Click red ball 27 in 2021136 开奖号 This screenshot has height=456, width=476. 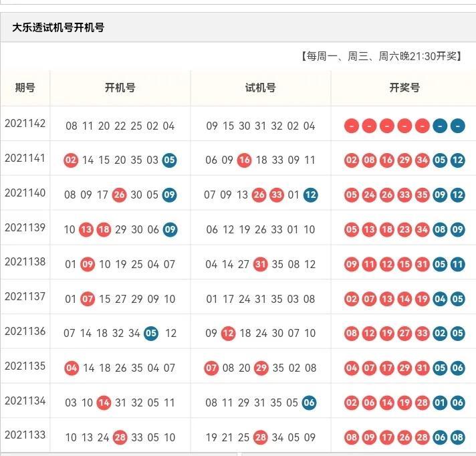point(404,334)
